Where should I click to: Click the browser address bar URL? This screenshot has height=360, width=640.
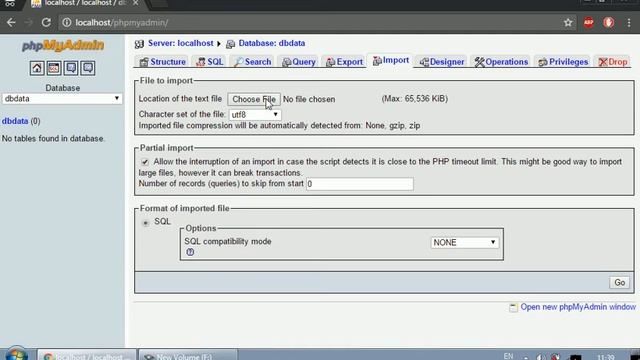[x=122, y=22]
